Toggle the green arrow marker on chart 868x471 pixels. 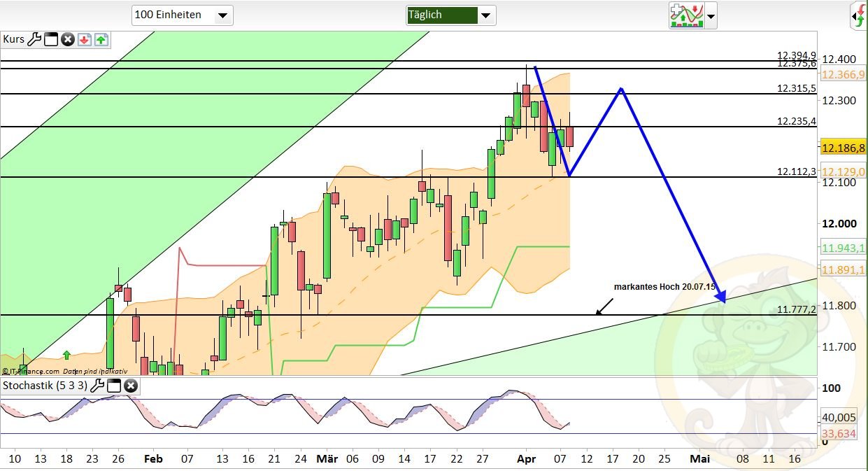pos(66,357)
